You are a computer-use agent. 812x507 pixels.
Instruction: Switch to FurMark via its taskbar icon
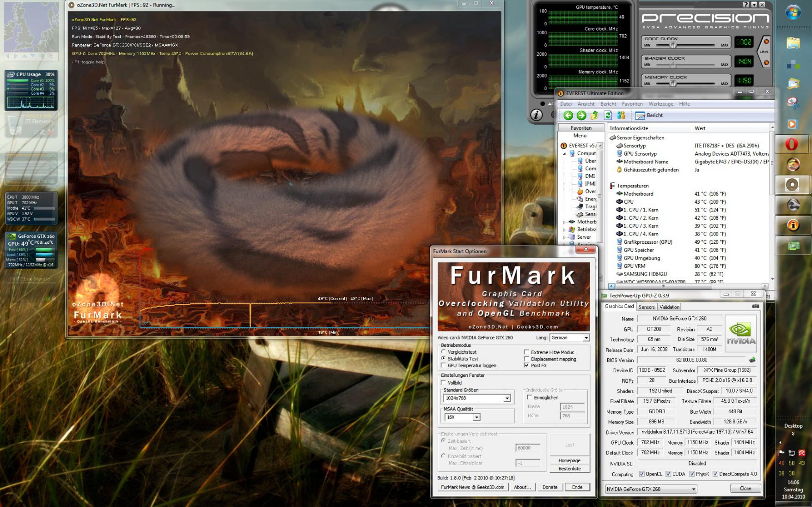pyautogui.click(x=792, y=185)
